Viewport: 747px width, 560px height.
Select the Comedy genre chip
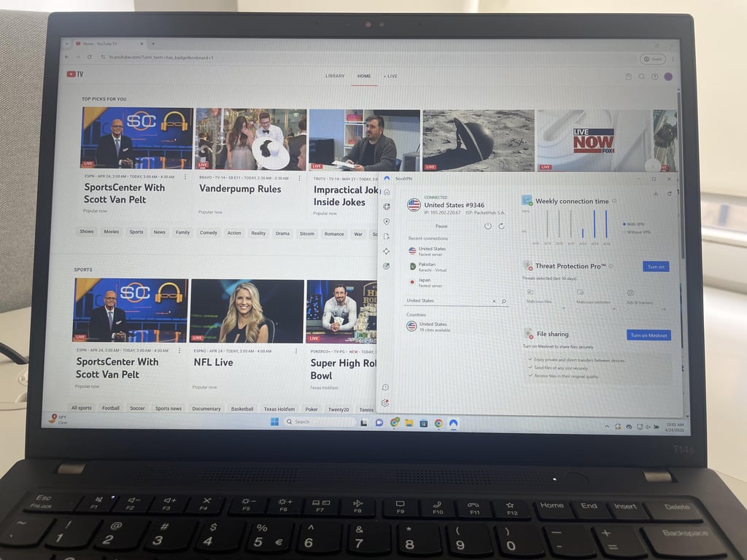pos(208,233)
